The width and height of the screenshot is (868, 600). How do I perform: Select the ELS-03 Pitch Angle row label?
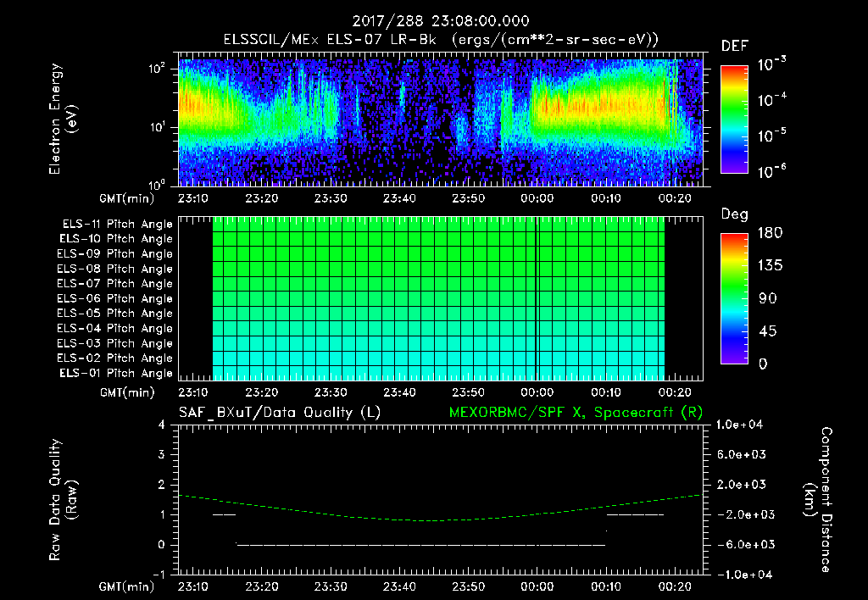(x=115, y=343)
